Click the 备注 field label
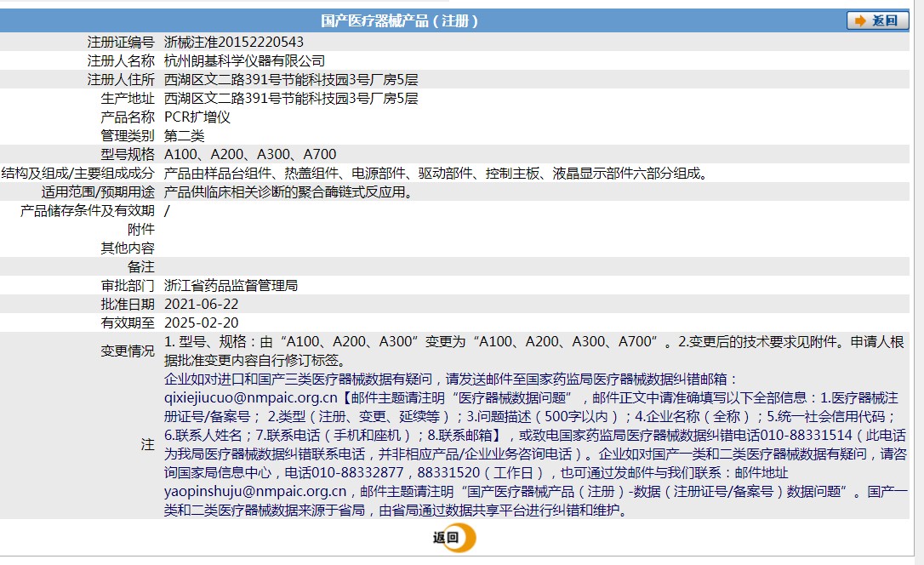Screen dimensions: 924x565 pyautogui.click(x=141, y=267)
